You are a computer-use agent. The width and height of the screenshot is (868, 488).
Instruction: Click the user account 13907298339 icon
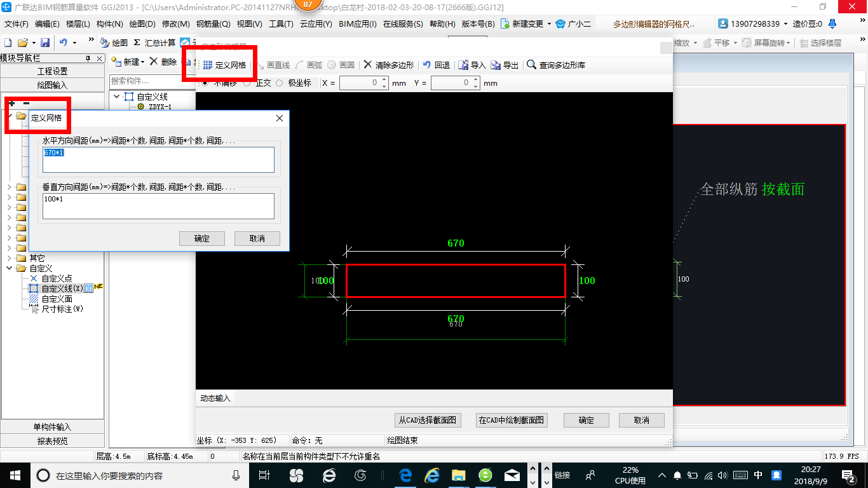(723, 24)
